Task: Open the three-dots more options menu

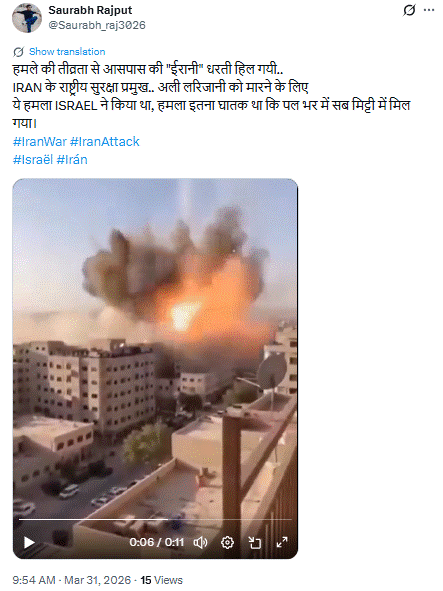Action: point(429,10)
